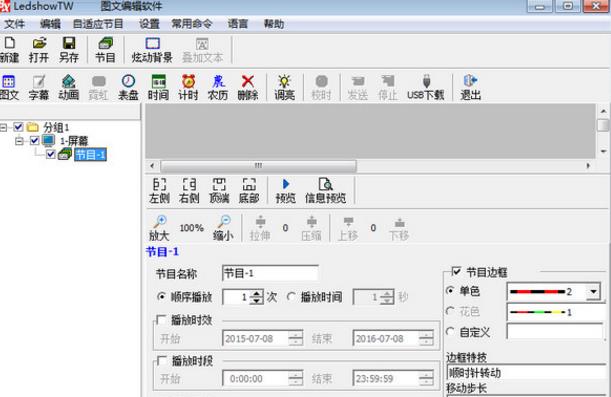The image size is (611, 397).
Task: Toggle the 节目边框 checkbox
Action: [x=456, y=272]
